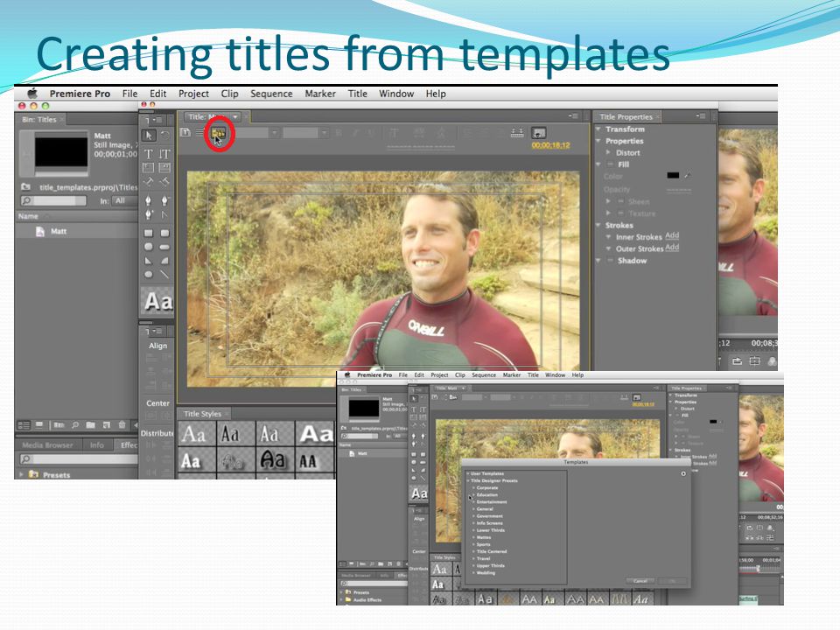Open the Title menu in the large menu bar
Image resolution: width=840 pixels, height=630 pixels.
point(357,94)
